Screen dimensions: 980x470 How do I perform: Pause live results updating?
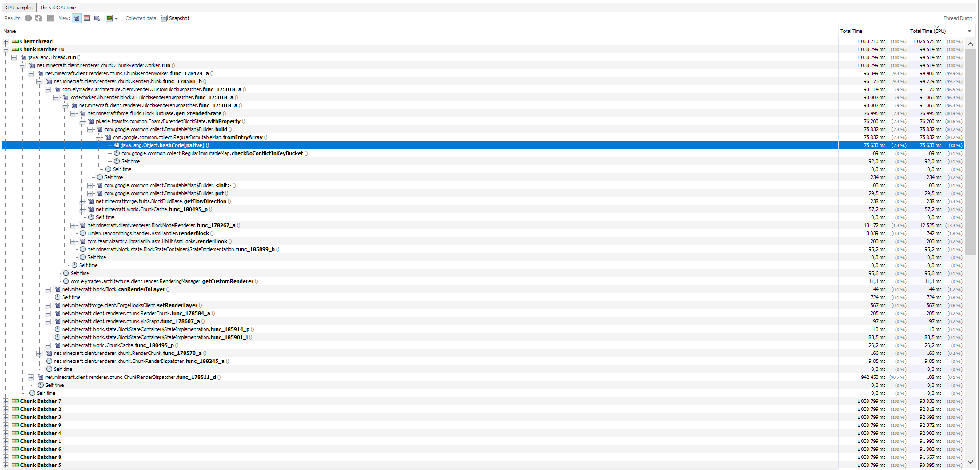click(x=28, y=18)
